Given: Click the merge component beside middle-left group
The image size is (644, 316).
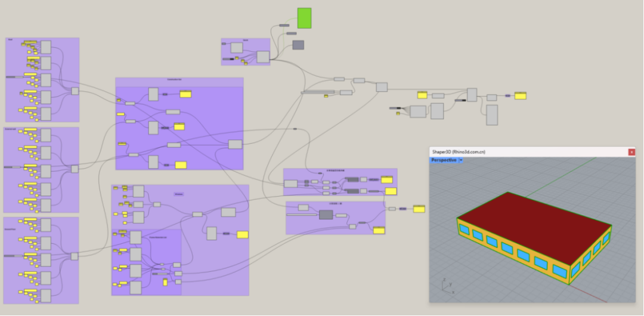Looking at the screenshot, I should [75, 169].
